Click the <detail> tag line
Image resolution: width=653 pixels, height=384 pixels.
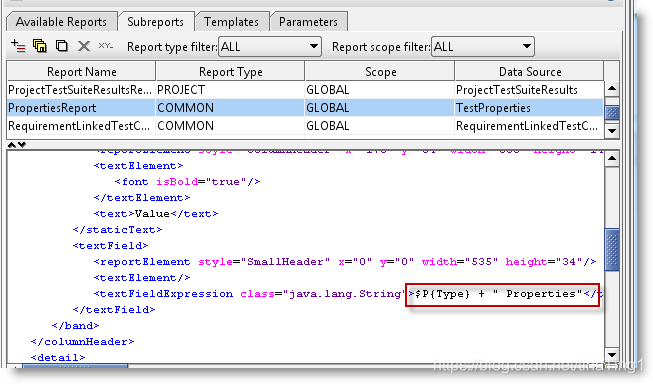click(58, 357)
